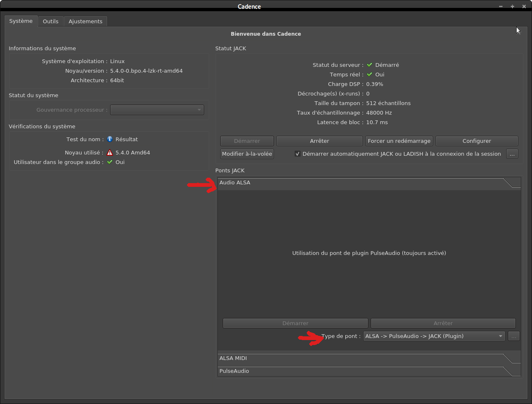Click the 0.39% DSP load value
This screenshot has width=532, height=404.
click(x=374, y=84)
